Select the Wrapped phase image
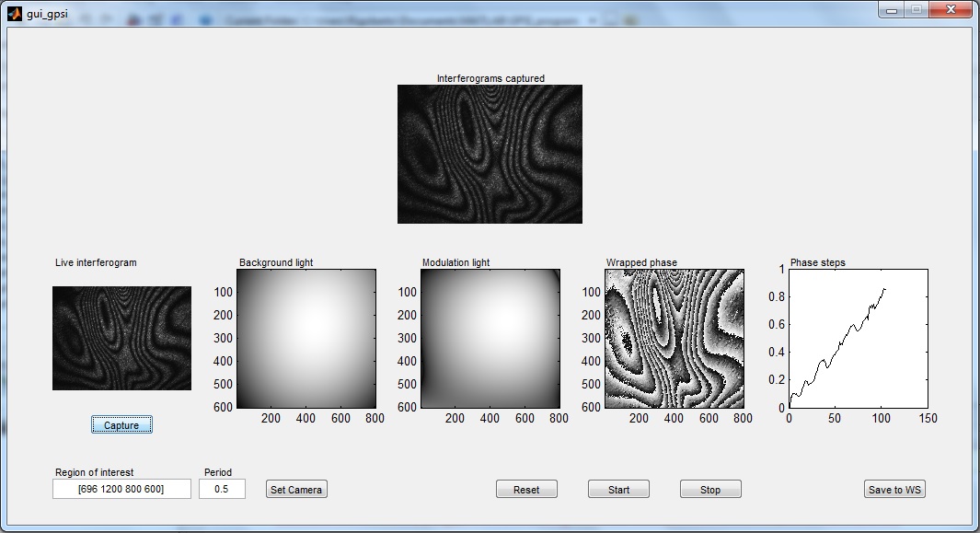 tap(674, 338)
